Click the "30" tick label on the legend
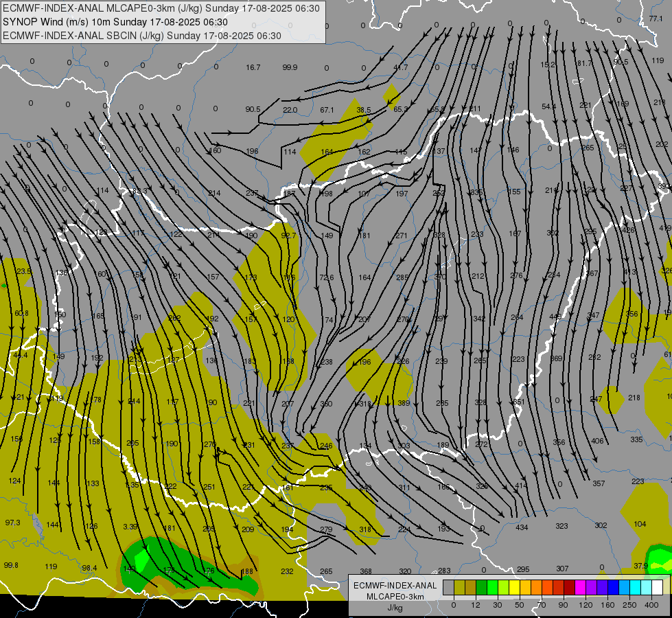Screen dimensions: 672x618 tap(498, 605)
